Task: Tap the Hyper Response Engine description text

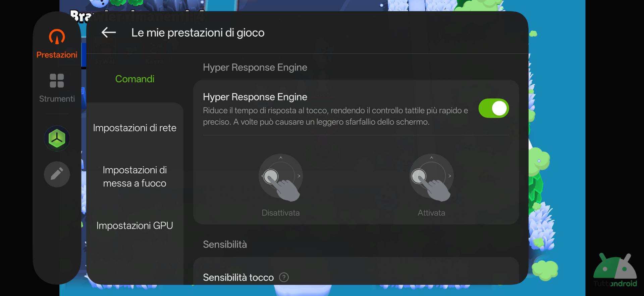Action: [x=335, y=116]
